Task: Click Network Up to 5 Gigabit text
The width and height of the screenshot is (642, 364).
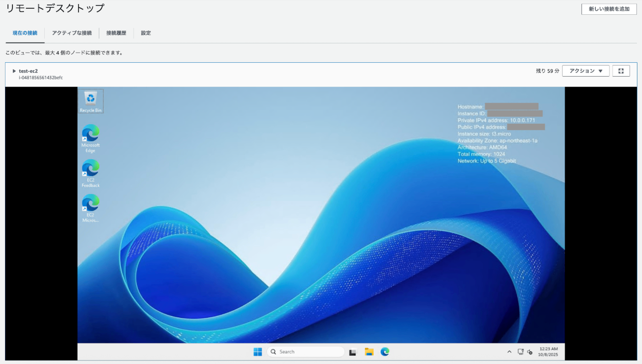Action: (x=487, y=161)
